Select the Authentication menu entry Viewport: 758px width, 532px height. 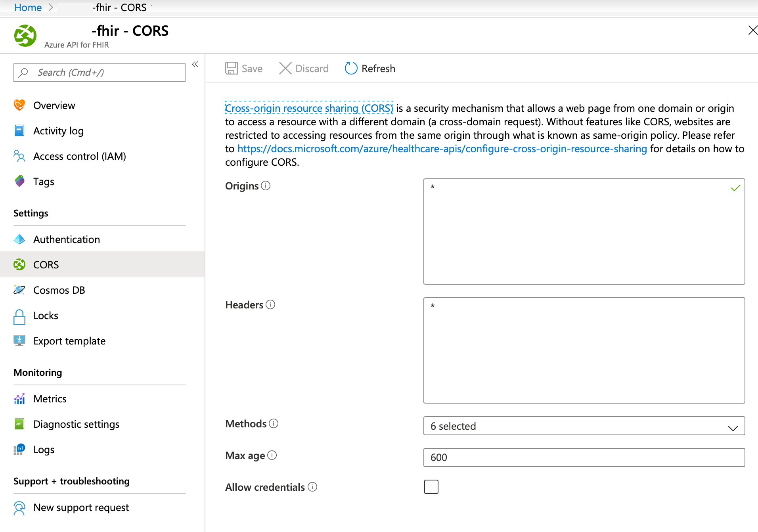(x=67, y=239)
